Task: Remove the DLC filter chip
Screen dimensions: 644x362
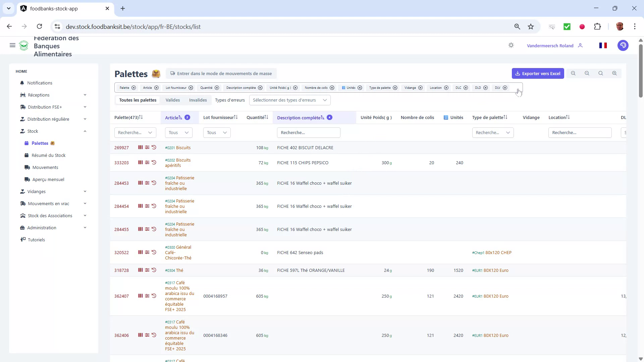Action: coord(466,87)
